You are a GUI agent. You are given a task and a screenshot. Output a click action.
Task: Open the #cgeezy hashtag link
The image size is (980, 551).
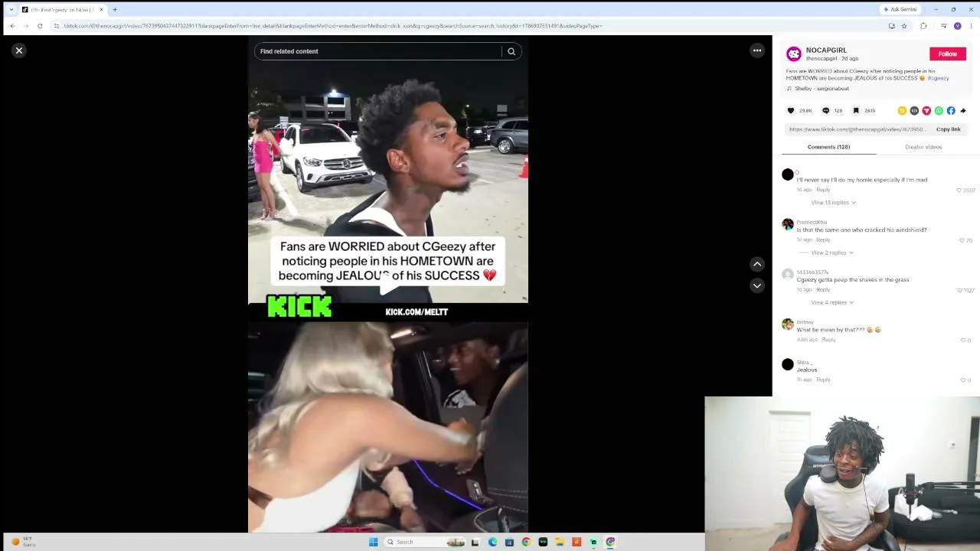pyautogui.click(x=938, y=78)
